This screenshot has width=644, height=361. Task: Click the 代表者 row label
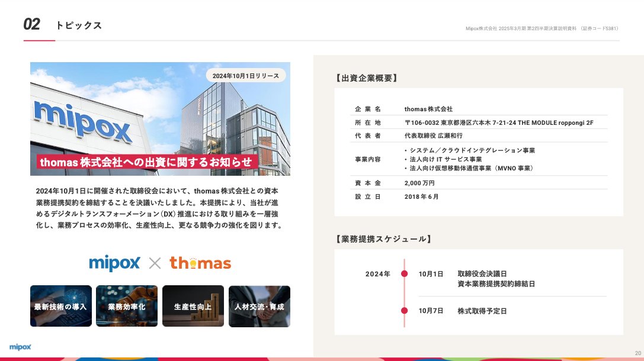[368, 136]
